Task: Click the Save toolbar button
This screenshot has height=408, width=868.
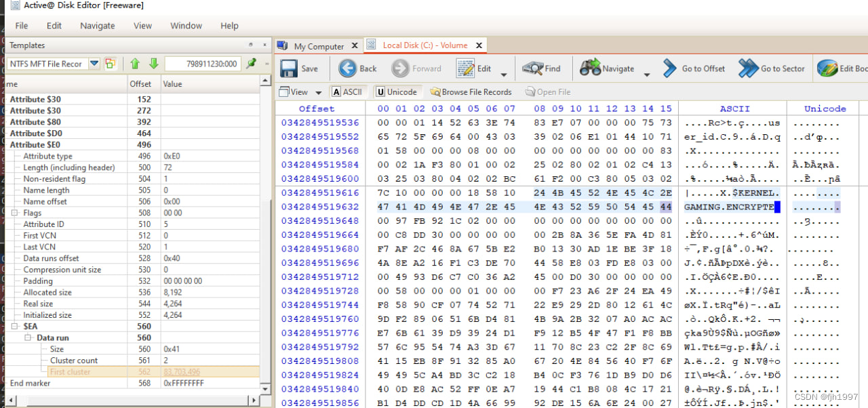Action: pos(300,68)
